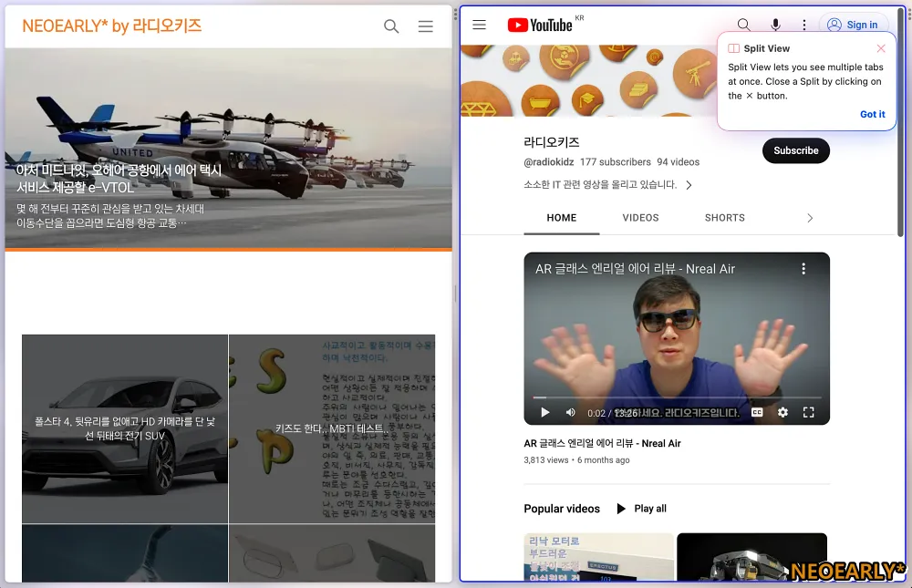
Task: Switch to the SHORTS tab
Action: pyautogui.click(x=725, y=218)
